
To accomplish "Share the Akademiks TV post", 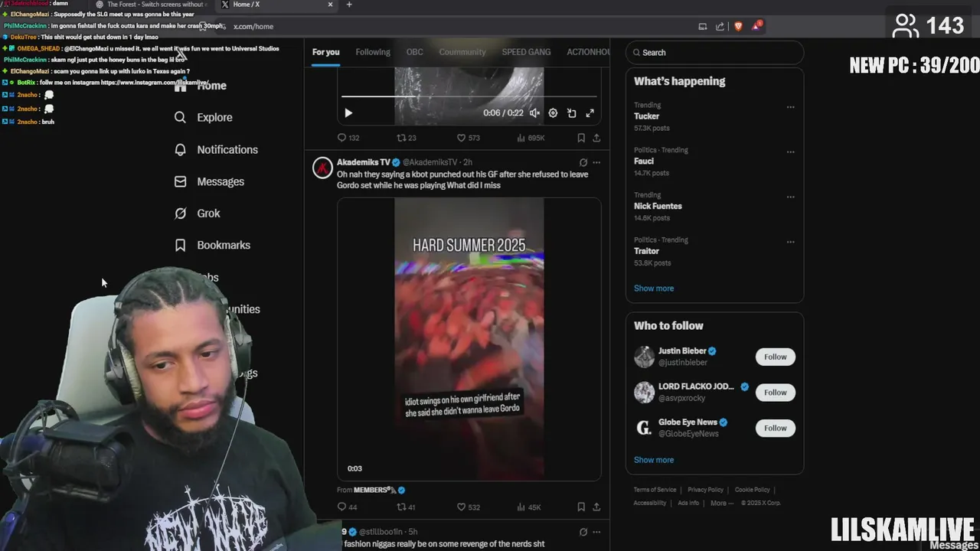I will 596,507.
